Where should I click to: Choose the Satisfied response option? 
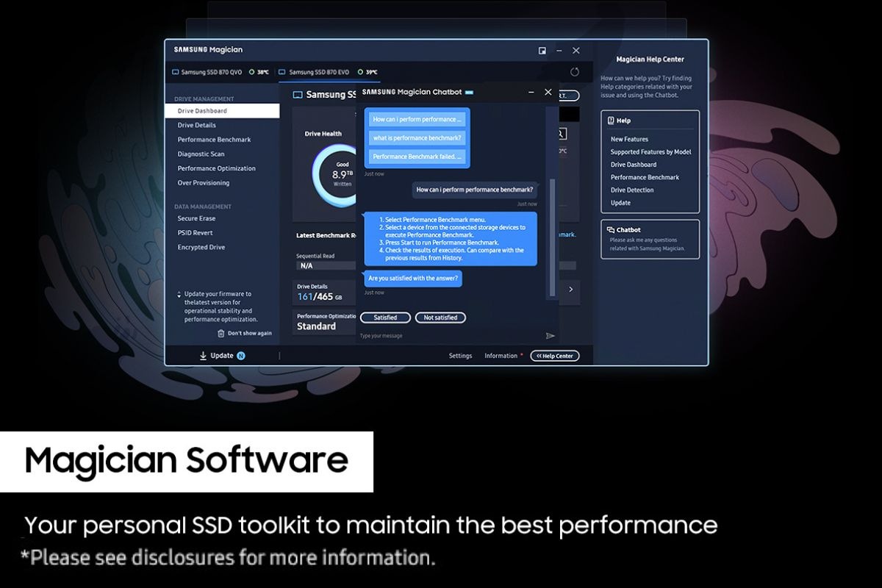385,318
